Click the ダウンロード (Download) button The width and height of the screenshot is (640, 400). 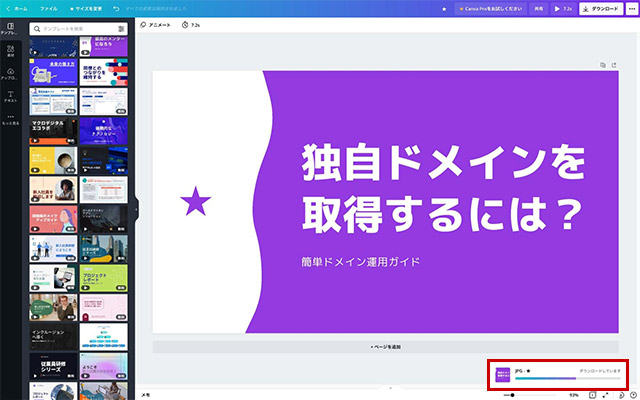tap(601, 9)
